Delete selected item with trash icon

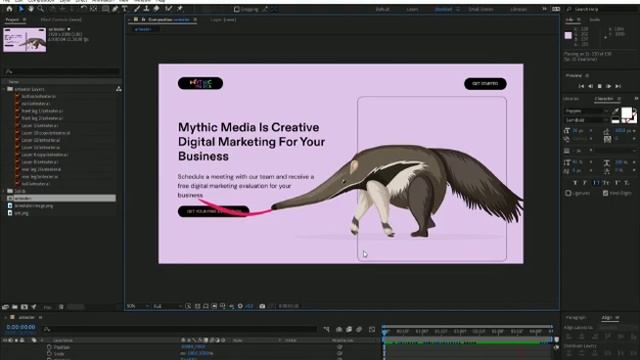tap(61, 307)
